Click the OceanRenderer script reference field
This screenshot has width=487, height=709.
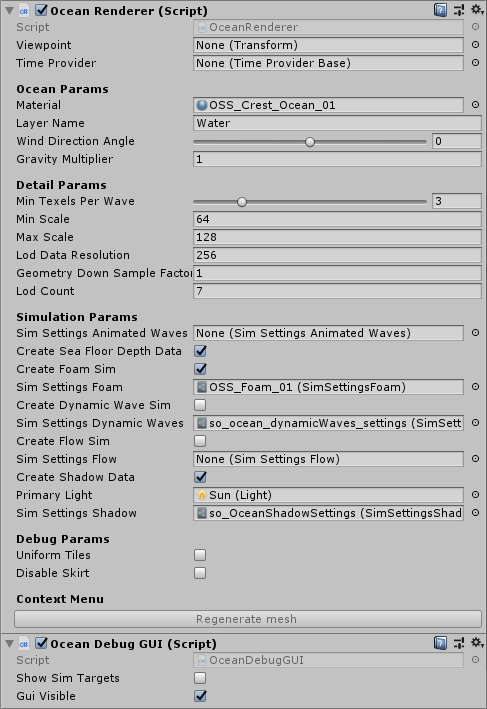(328, 27)
